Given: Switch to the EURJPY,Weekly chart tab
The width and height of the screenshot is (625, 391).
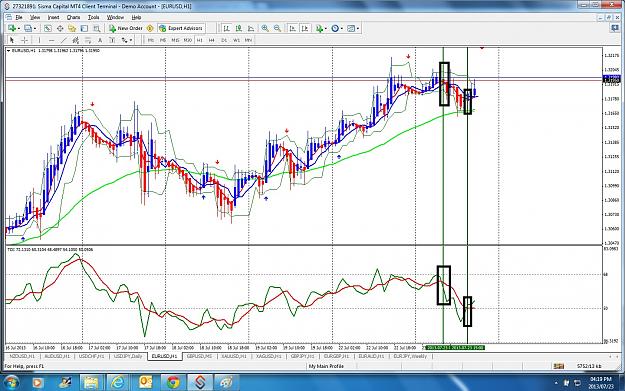Looking at the screenshot, I should click(410, 356).
